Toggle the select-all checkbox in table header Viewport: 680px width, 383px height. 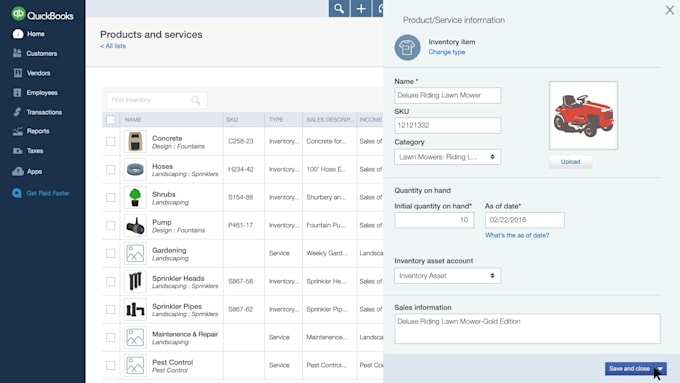tap(111, 120)
